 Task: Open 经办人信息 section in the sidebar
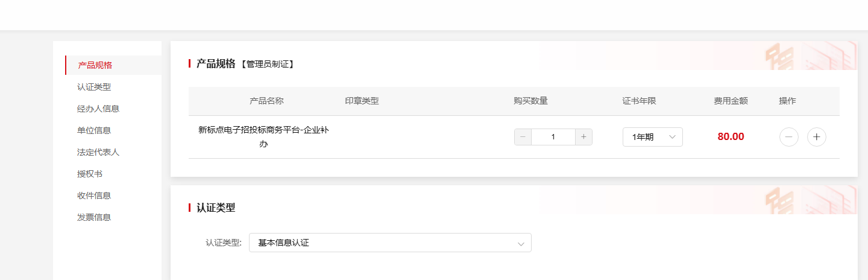(x=98, y=109)
